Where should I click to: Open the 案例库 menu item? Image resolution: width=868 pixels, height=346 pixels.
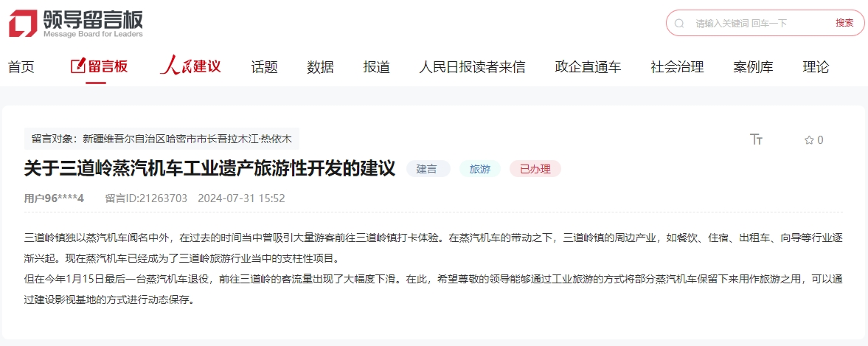pos(754,68)
